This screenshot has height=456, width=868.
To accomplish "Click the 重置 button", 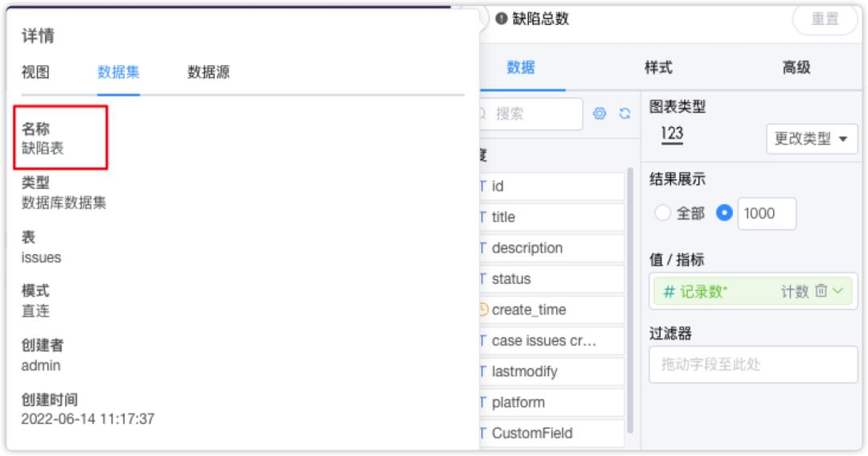I will pyautogui.click(x=825, y=18).
